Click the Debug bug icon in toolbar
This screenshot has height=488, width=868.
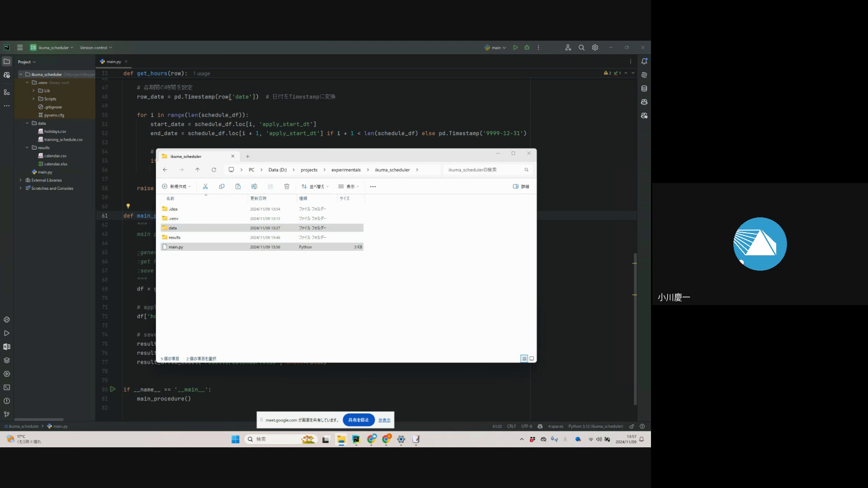click(x=527, y=47)
